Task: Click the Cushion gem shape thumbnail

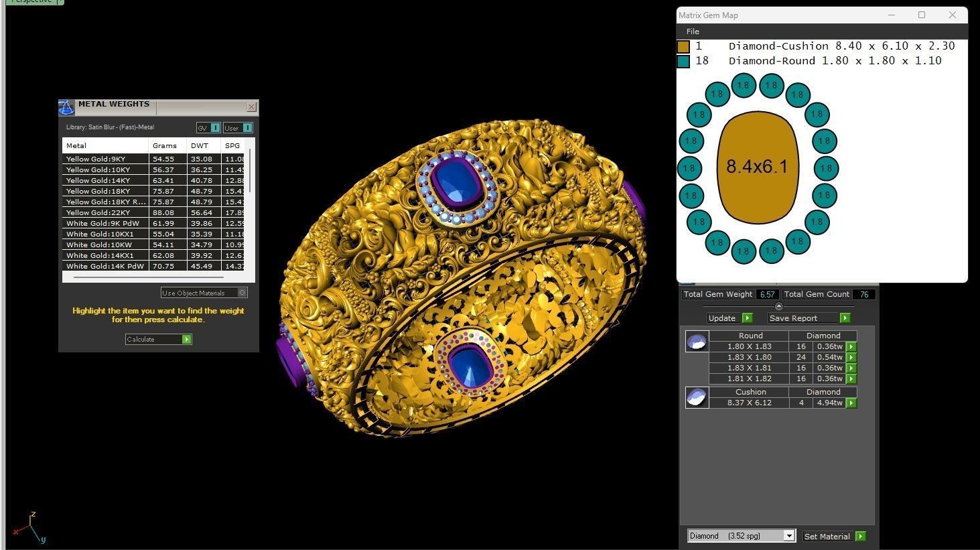Action: tap(697, 397)
